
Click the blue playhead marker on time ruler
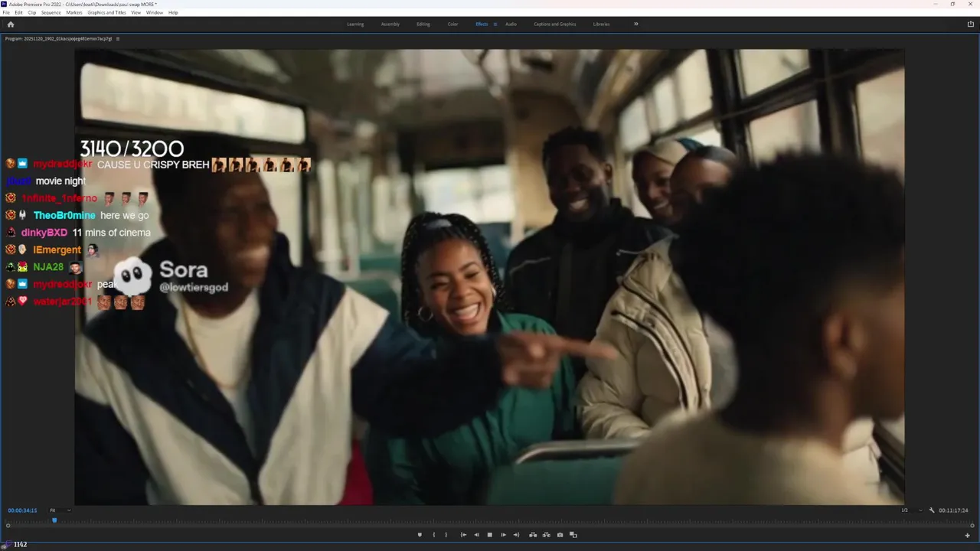(54, 520)
